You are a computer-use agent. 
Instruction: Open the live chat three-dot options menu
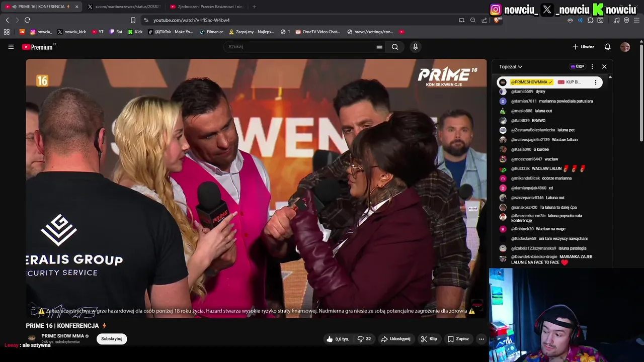(592, 66)
